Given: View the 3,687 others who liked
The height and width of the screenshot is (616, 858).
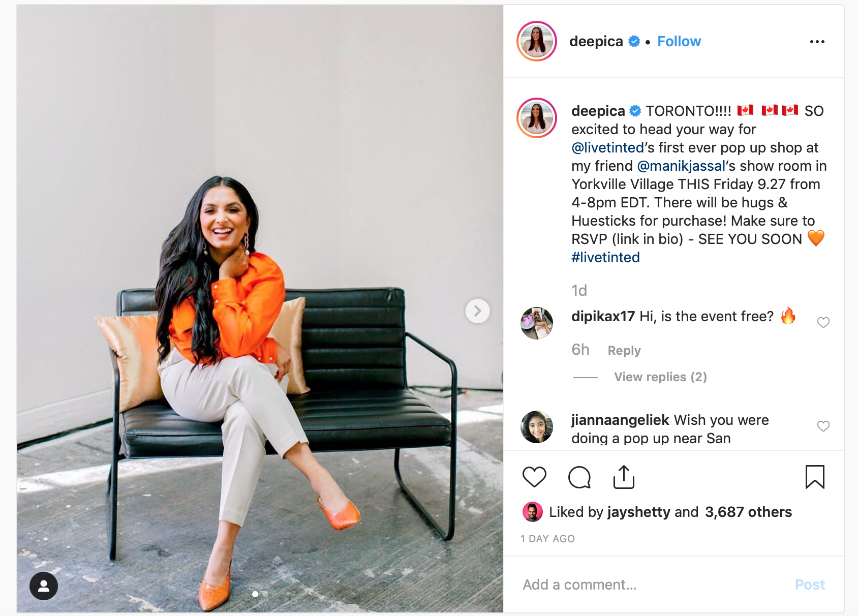Looking at the screenshot, I should tap(748, 512).
